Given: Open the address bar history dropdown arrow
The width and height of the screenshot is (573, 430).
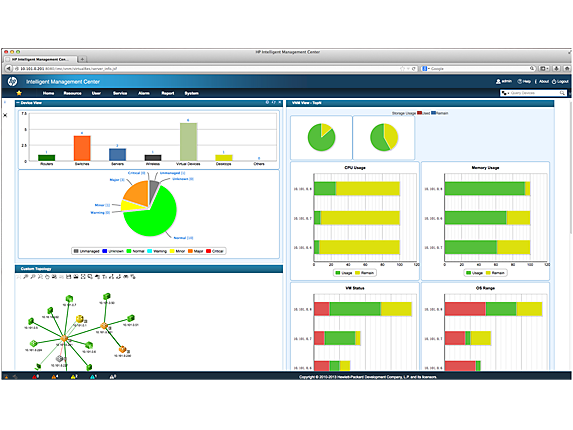Looking at the screenshot, I should click(x=408, y=68).
